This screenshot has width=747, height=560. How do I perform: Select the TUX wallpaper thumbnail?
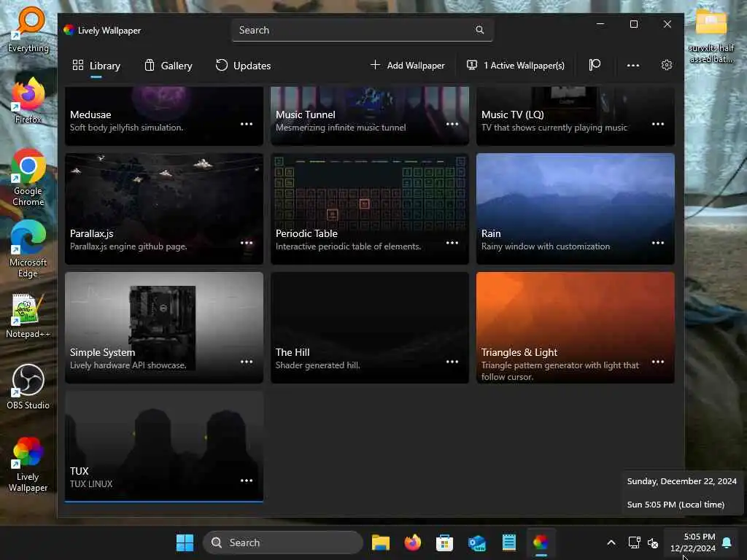point(164,447)
